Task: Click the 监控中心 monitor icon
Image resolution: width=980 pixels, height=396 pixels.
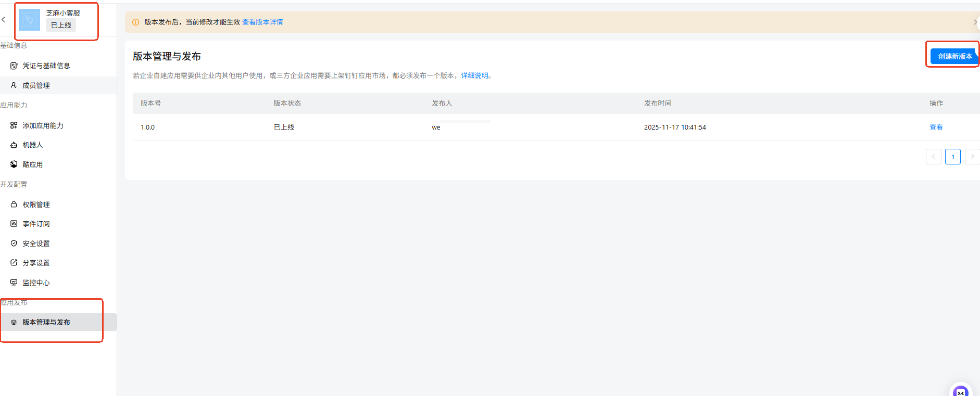Action: pos(14,283)
